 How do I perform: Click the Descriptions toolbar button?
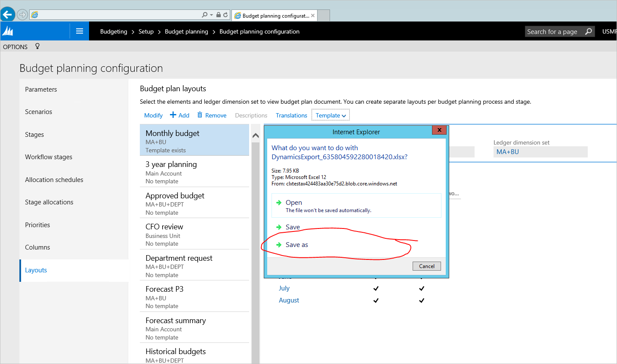click(x=251, y=115)
